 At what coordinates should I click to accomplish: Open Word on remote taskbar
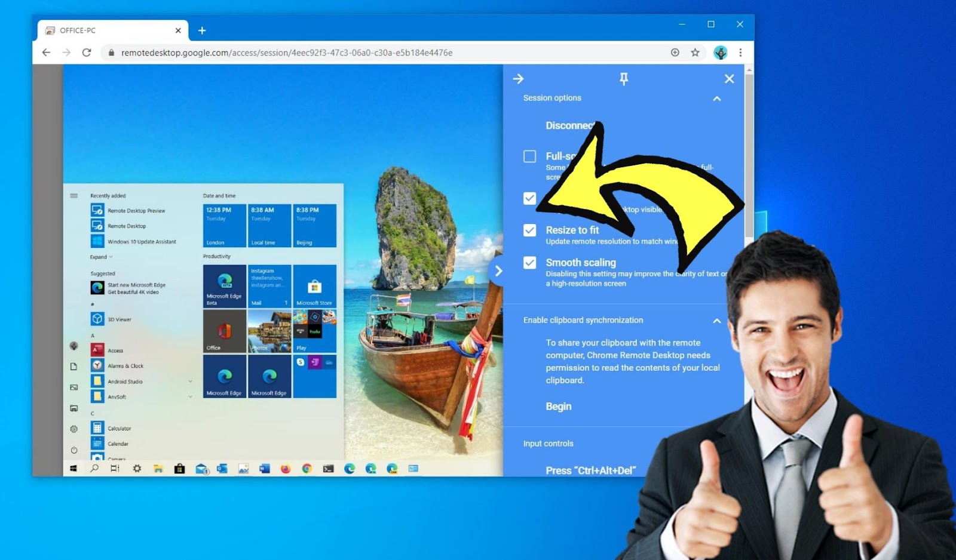tap(265, 469)
